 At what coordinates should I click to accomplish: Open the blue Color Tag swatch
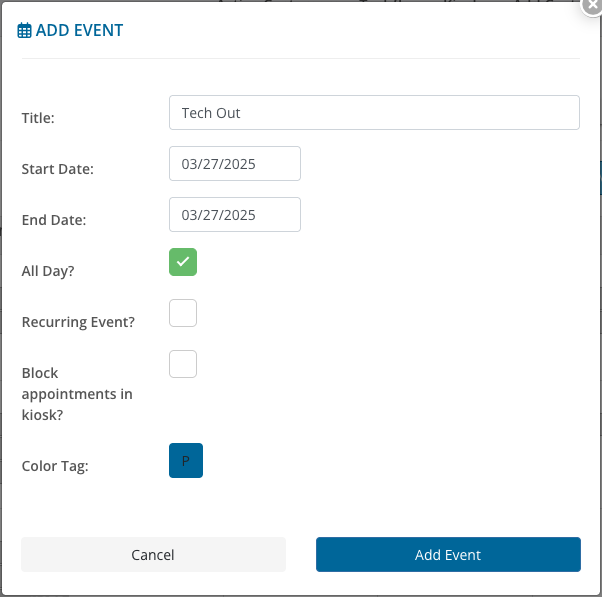tap(186, 461)
